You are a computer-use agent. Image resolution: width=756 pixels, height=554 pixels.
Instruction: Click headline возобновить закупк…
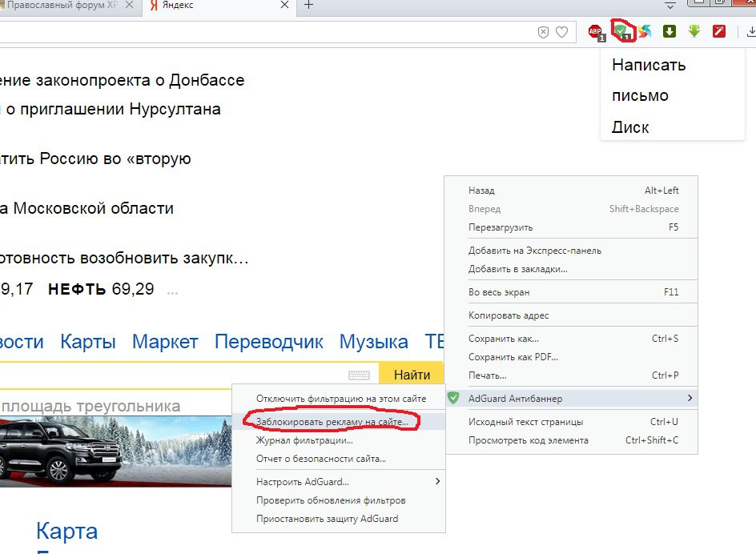point(124,258)
